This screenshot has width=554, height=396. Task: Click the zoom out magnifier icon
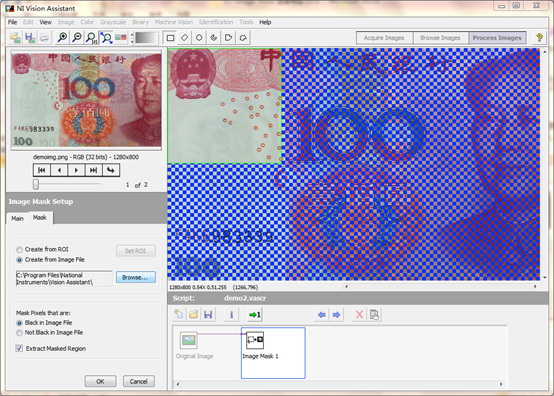point(77,37)
